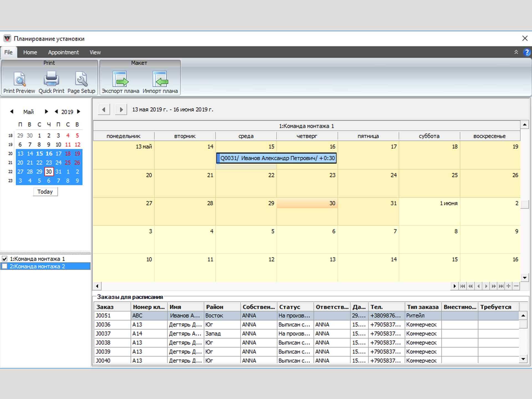Go to next calendar period arrow
Screen dimensions: 532x399
point(121,110)
